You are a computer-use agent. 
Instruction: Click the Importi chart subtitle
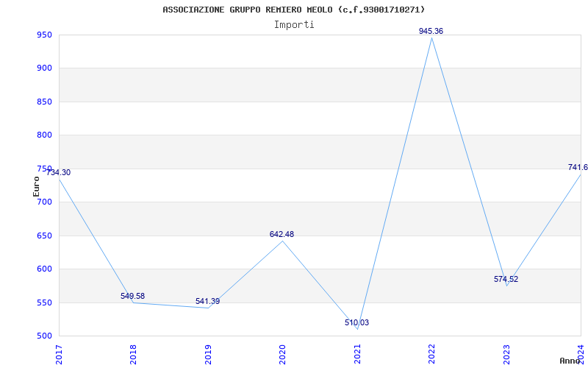(294, 25)
